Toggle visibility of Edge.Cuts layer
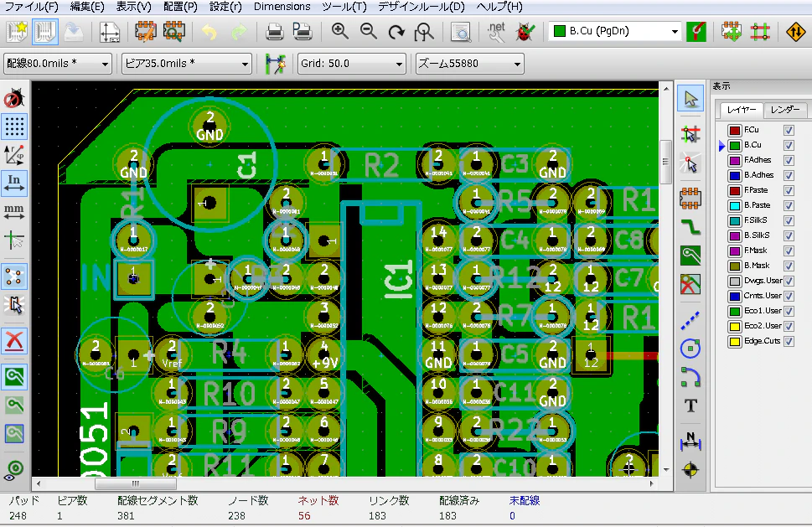The width and height of the screenshot is (812, 527). (x=789, y=341)
